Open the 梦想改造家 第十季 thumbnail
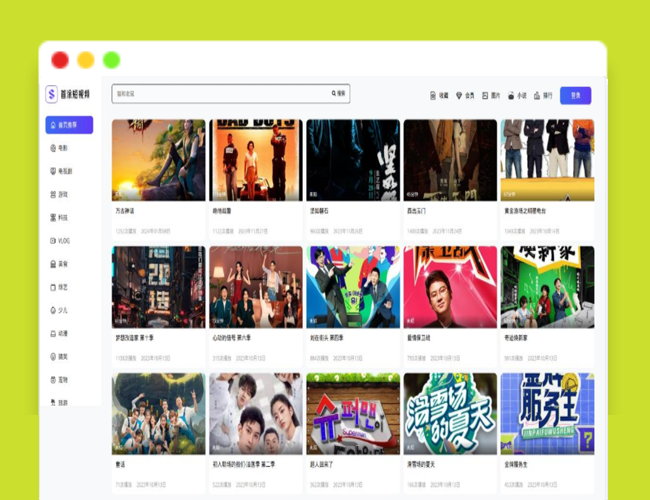Screen dimensions: 650x500 pyautogui.click(x=158, y=287)
